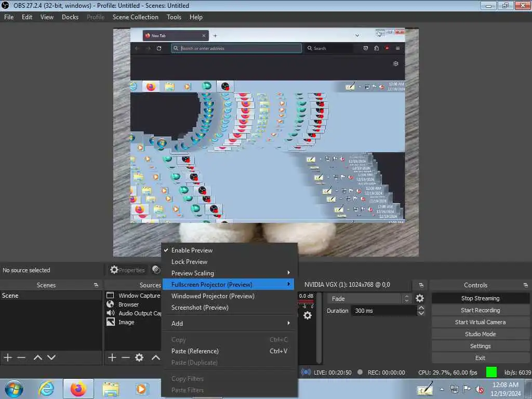The image size is (532, 399).
Task: Click the Audio Output Capture speaker icon
Action: pyautogui.click(x=110, y=313)
